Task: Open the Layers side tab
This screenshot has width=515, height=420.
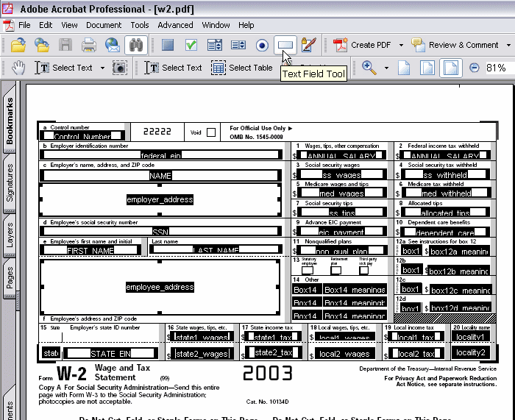Action: click(x=10, y=235)
